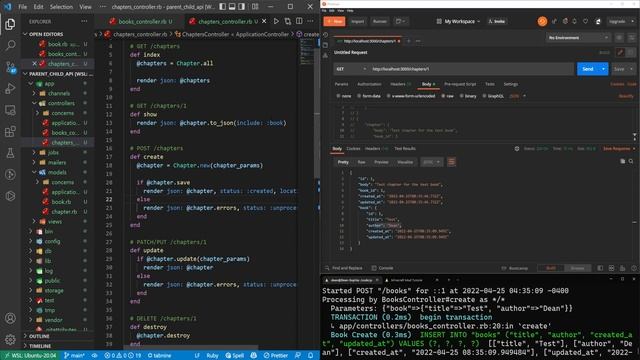
Task: Click the New button in Postman
Action: point(334,21)
